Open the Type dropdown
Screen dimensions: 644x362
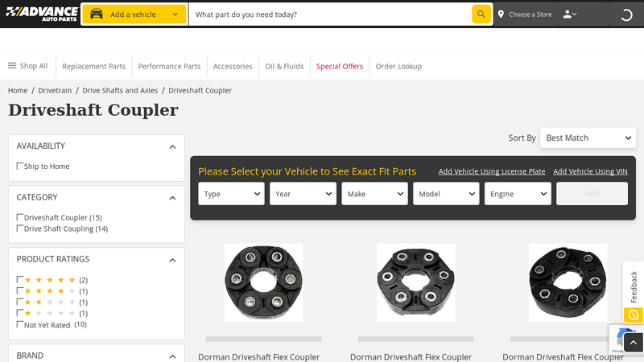point(231,194)
